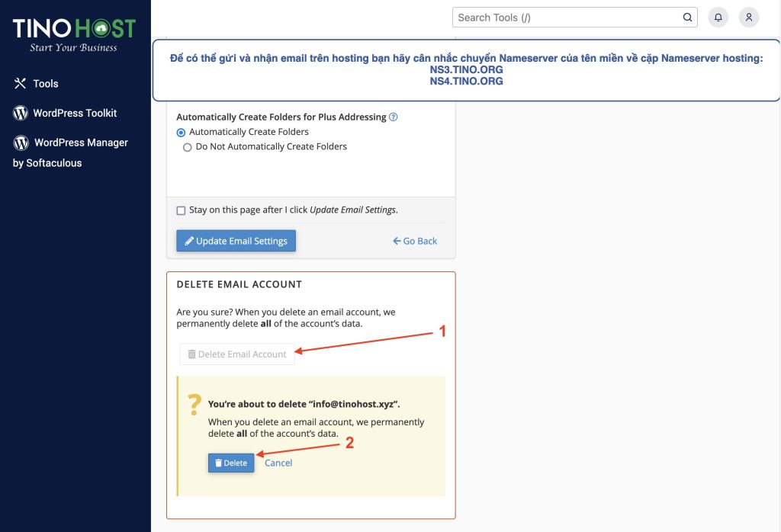The width and height of the screenshot is (781, 532).
Task: Click the search magnifier icon
Action: [687, 18]
